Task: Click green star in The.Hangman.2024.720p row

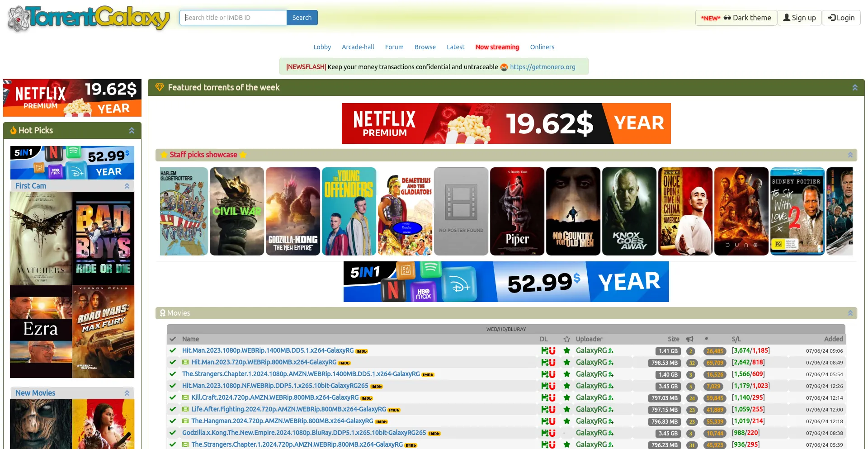Action: 566,421
